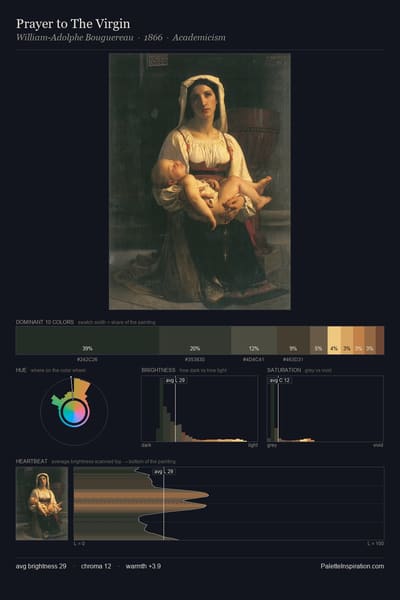This screenshot has height=600, width=400.
Task: Click the 'light' axis label under brightness
Action: tap(253, 445)
